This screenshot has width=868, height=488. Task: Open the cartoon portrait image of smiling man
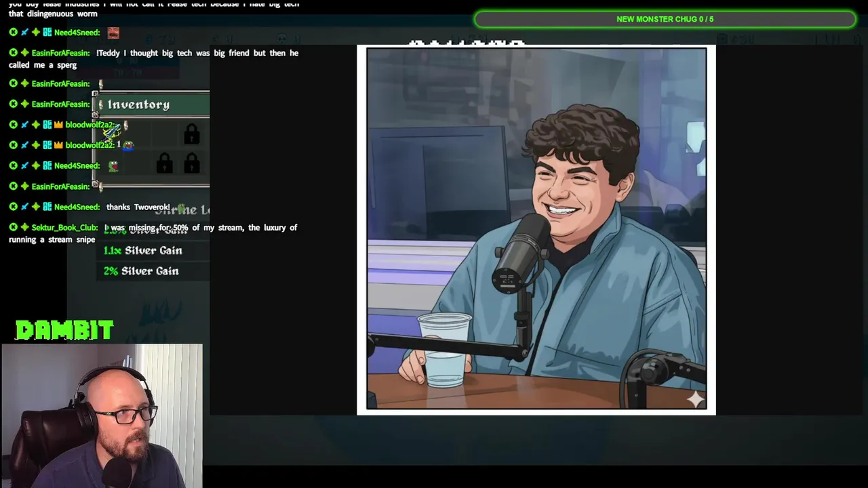(536, 229)
